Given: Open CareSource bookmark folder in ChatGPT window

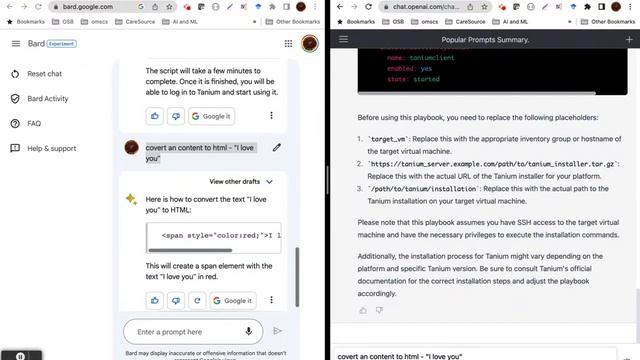Looking at the screenshot, I should tap(465, 22).
